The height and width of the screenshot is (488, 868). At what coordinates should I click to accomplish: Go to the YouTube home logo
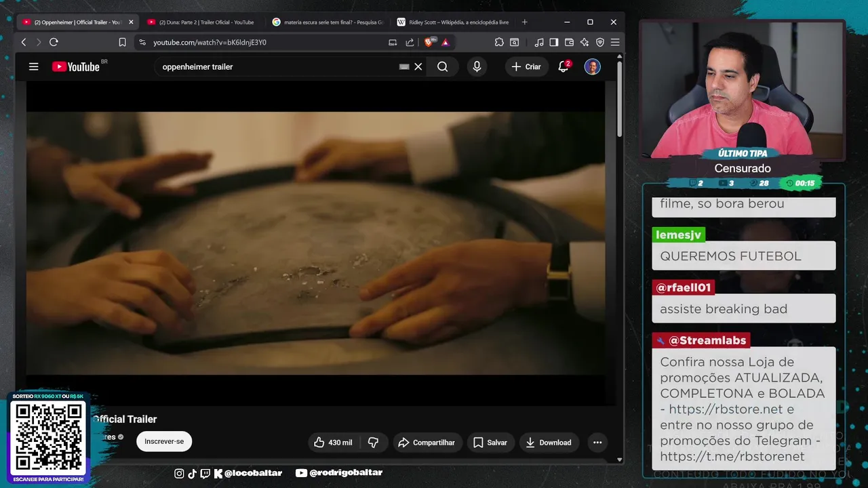point(76,66)
